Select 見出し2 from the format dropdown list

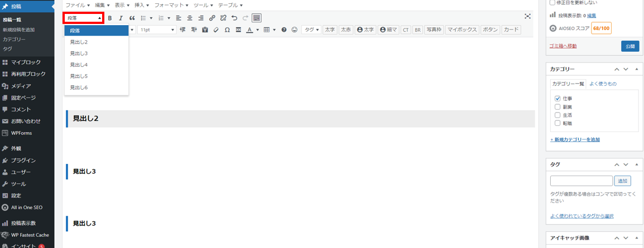pyautogui.click(x=79, y=42)
